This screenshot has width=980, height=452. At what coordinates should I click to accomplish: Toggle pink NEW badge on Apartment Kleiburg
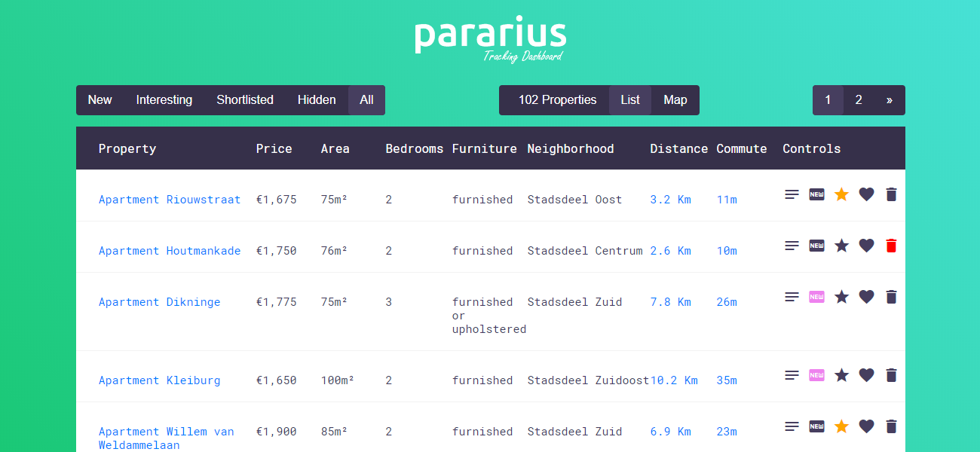pos(816,375)
